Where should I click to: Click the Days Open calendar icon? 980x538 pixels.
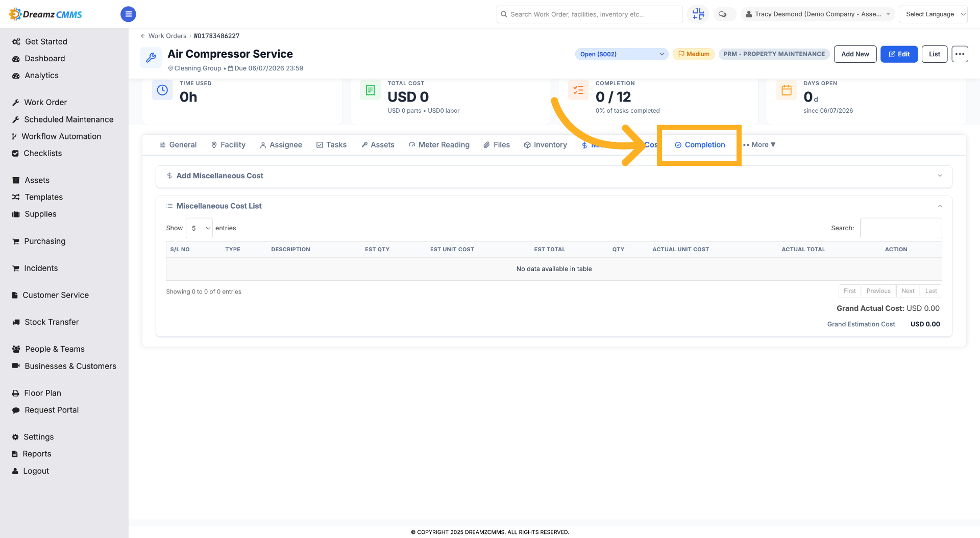787,90
